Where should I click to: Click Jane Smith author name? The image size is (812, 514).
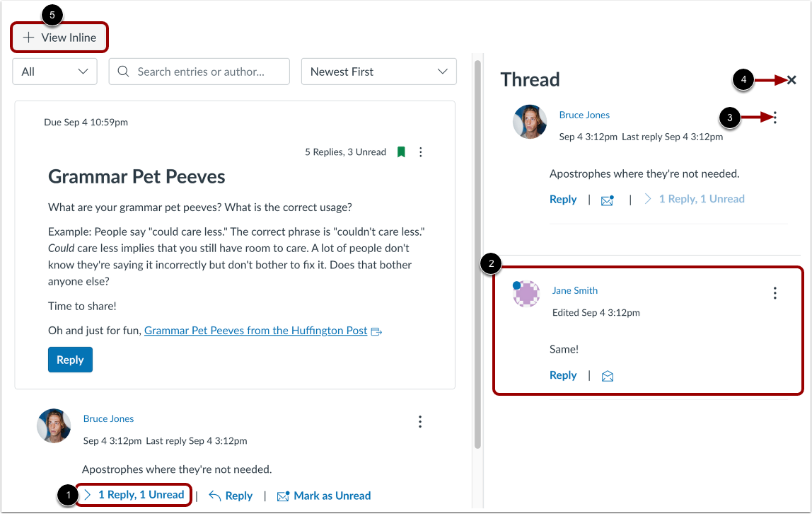[x=575, y=291]
